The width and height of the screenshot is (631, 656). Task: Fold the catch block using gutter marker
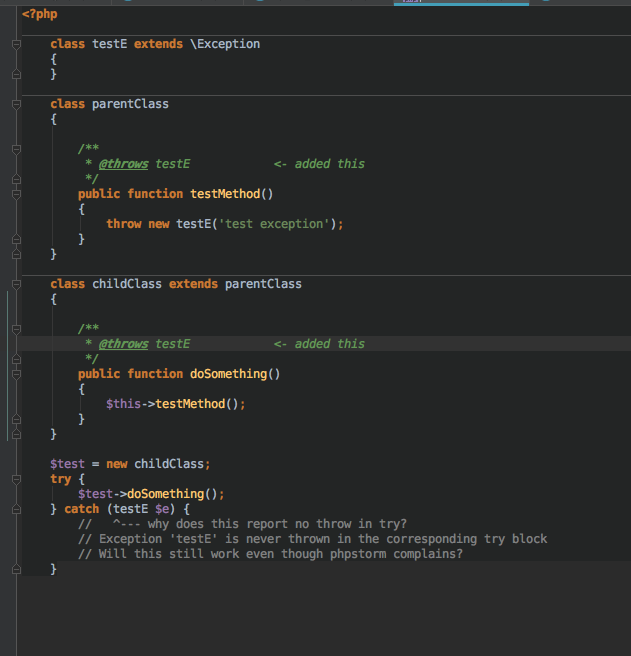16,509
